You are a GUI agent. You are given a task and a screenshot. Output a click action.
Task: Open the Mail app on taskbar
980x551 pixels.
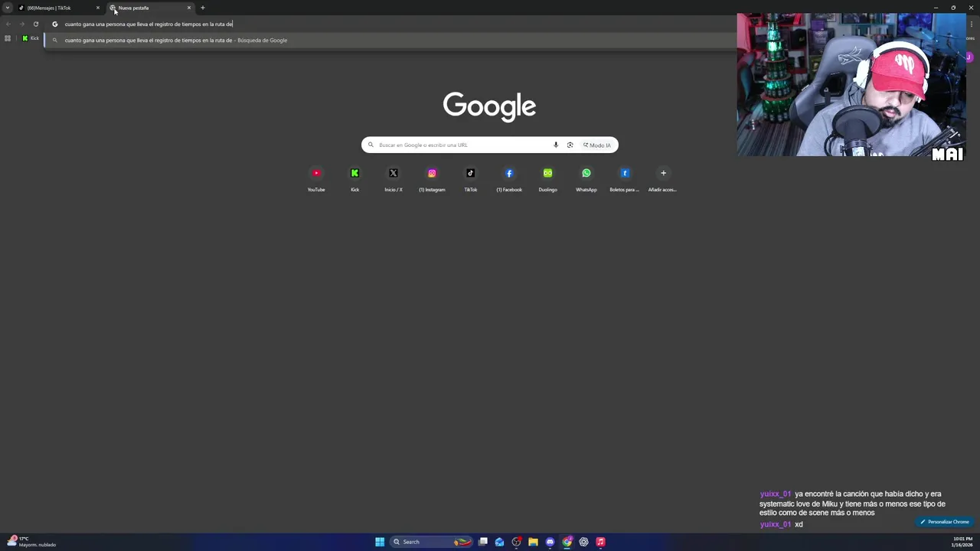click(499, 542)
